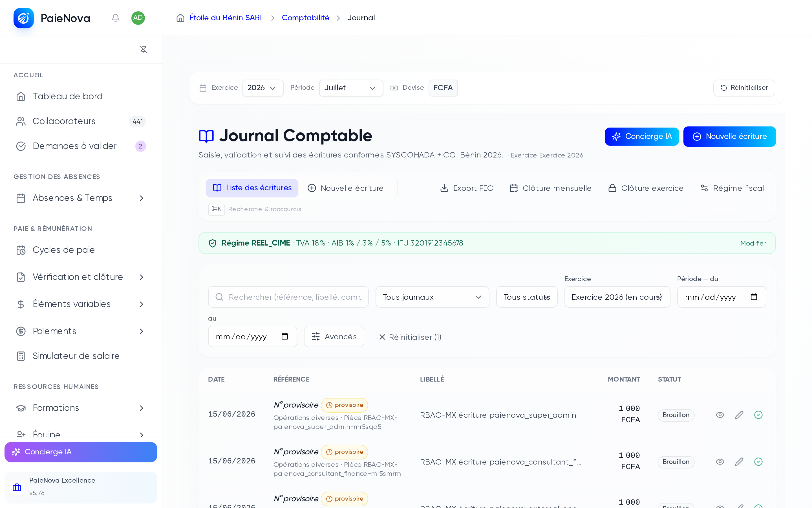Validate the super_admin entry with check icon
Image resolution: width=812 pixels, height=508 pixels.
(758, 415)
